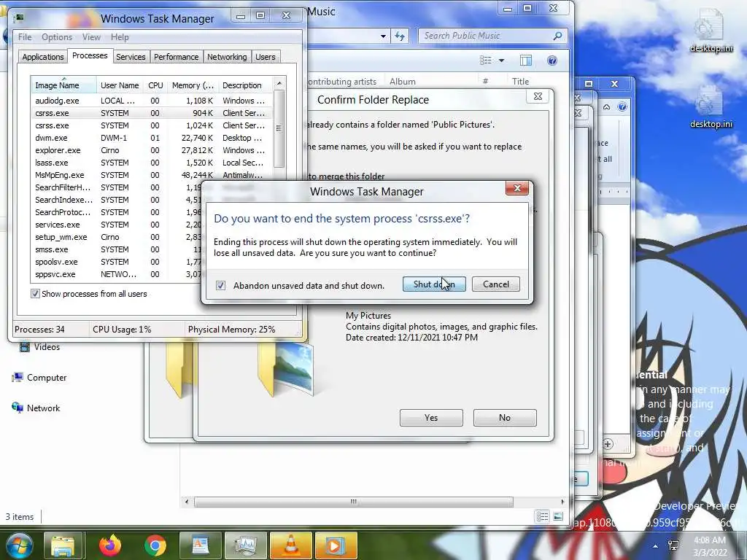This screenshot has width=747, height=560.
Task: Toggle Abandon unsaved data and shut down
Action: pos(220,285)
